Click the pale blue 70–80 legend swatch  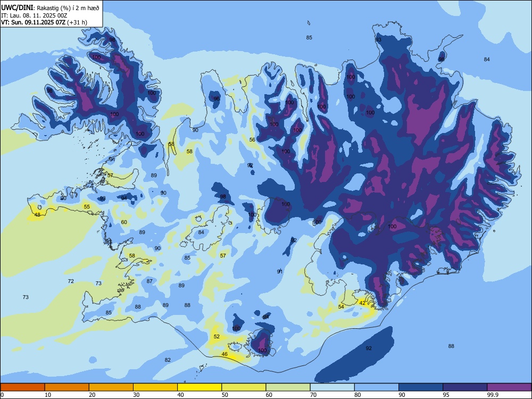(x=332, y=387)
